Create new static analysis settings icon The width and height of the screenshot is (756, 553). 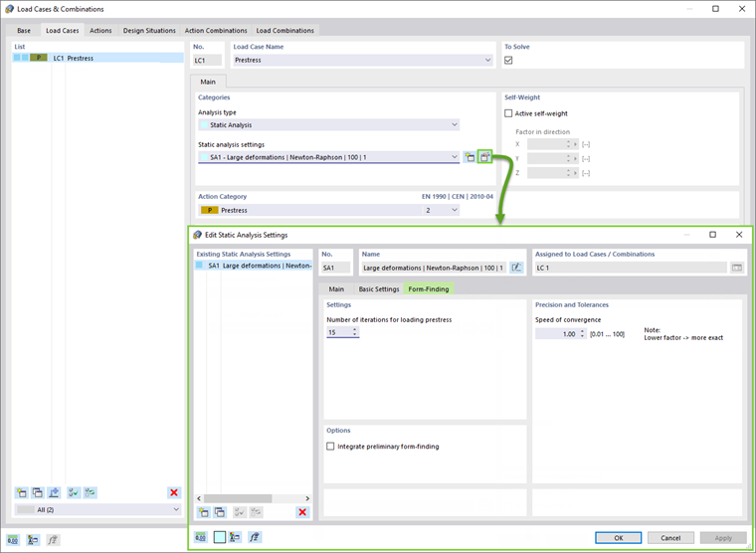tap(470, 157)
